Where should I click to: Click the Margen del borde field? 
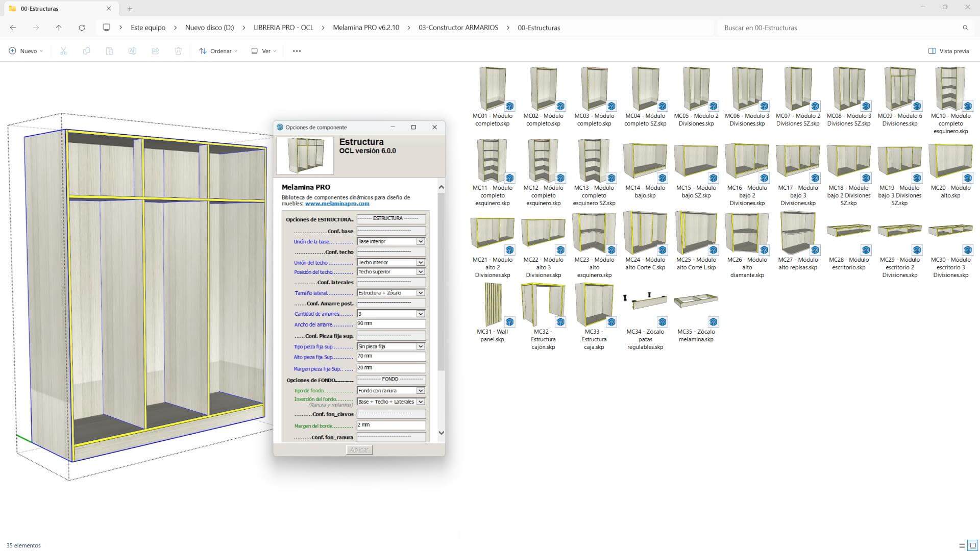[391, 425]
